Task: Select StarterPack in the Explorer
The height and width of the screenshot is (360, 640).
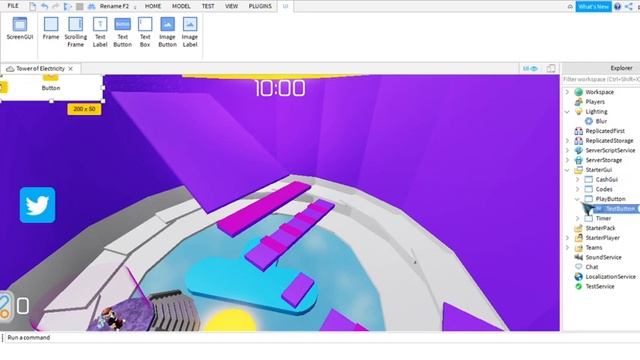Action: (600, 228)
